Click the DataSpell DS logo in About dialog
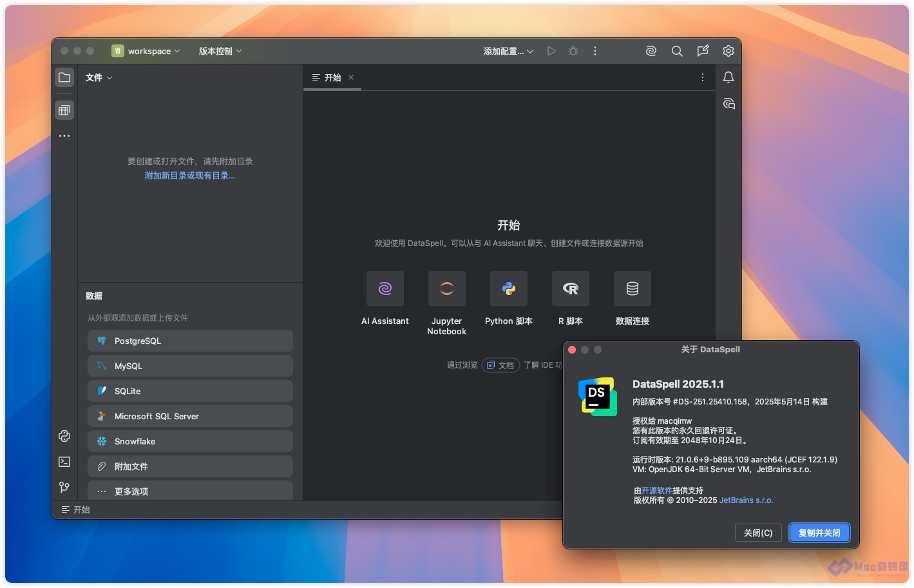Image resolution: width=914 pixels, height=588 pixels. 598,397
